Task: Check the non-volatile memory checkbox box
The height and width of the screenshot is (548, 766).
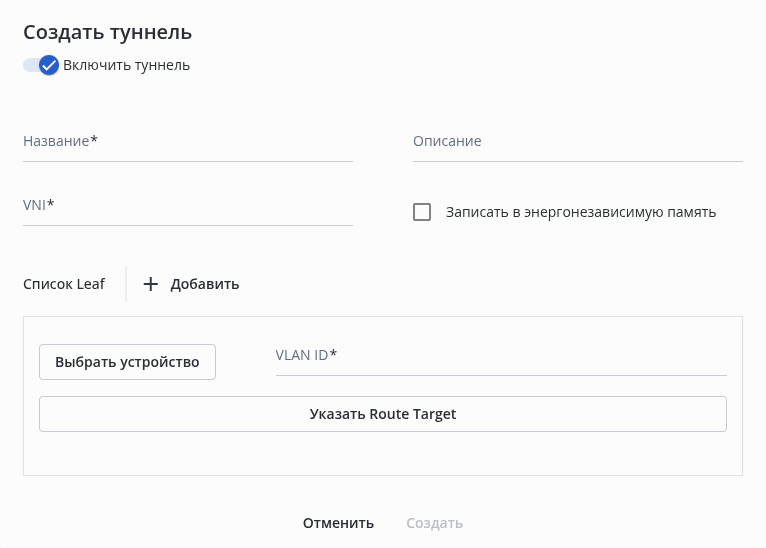Action: (x=422, y=212)
